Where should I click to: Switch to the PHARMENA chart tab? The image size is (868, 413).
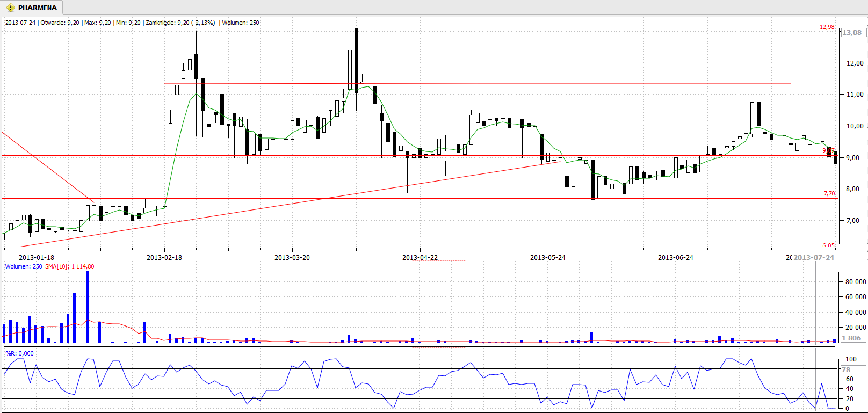(x=37, y=8)
